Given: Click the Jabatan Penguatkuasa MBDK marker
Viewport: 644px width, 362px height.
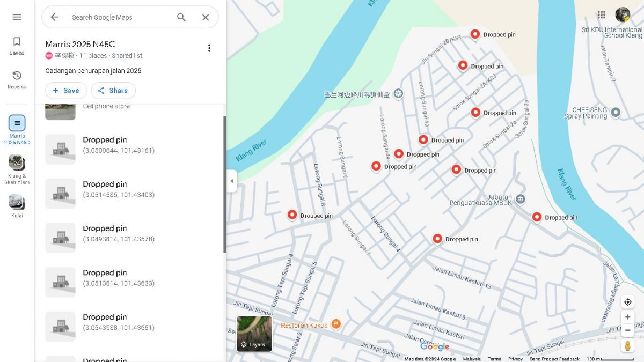Looking at the screenshot, I should click(x=520, y=200).
